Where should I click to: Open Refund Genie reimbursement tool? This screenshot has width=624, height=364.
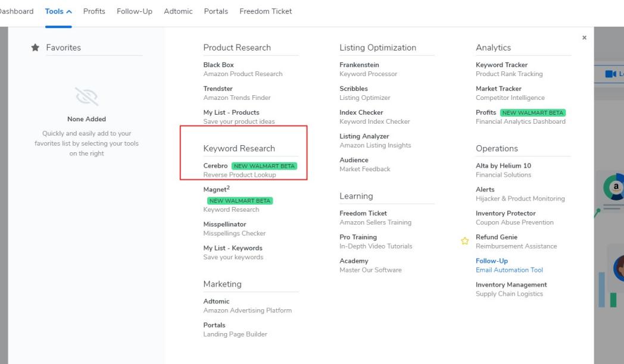pyautogui.click(x=496, y=237)
